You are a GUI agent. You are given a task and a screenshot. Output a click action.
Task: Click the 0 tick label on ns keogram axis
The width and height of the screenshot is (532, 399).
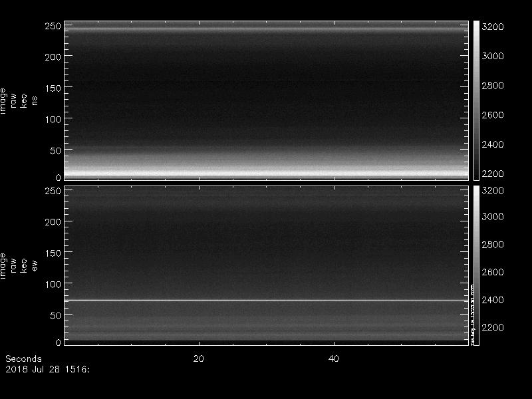59,177
